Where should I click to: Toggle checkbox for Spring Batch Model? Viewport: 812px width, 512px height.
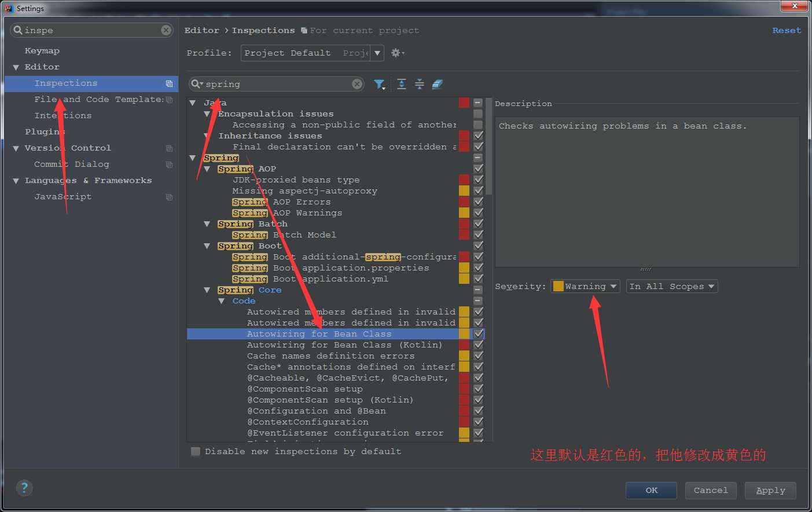pyautogui.click(x=478, y=235)
